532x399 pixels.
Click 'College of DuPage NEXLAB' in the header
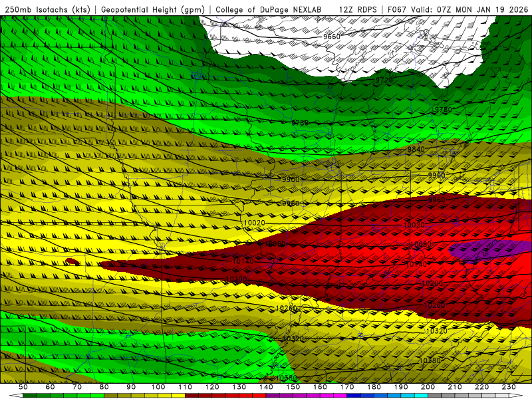(269, 9)
